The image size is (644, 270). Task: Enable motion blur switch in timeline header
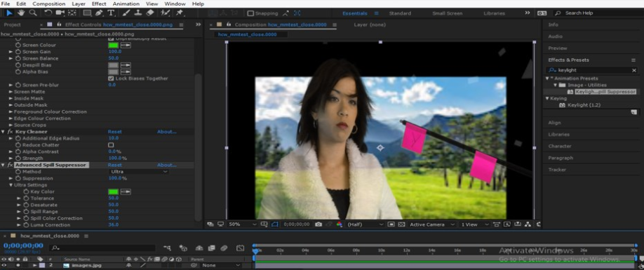[x=224, y=248]
